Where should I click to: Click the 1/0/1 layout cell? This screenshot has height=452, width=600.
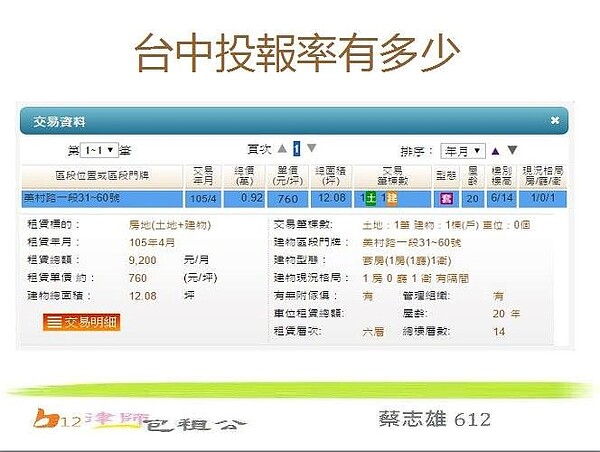click(543, 199)
